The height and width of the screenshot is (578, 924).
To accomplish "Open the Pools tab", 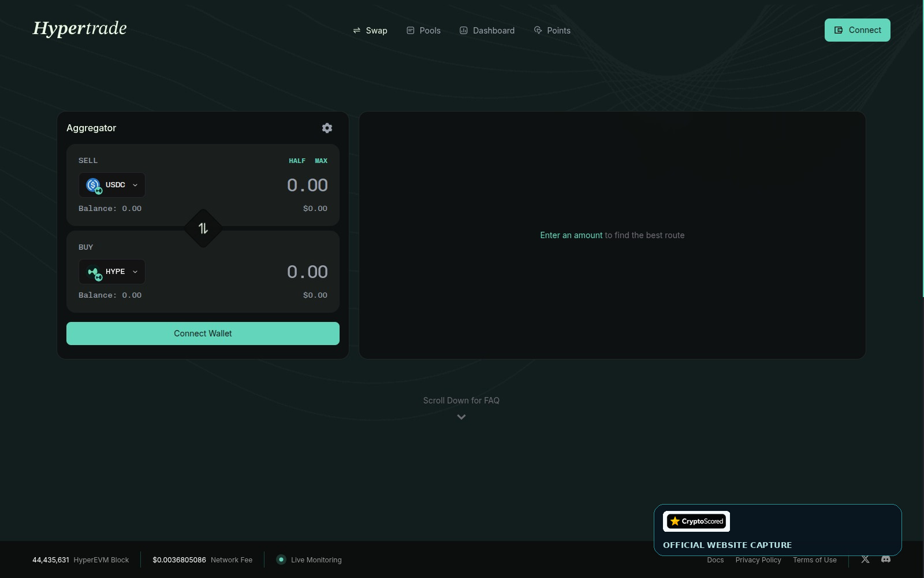I will 423,31.
